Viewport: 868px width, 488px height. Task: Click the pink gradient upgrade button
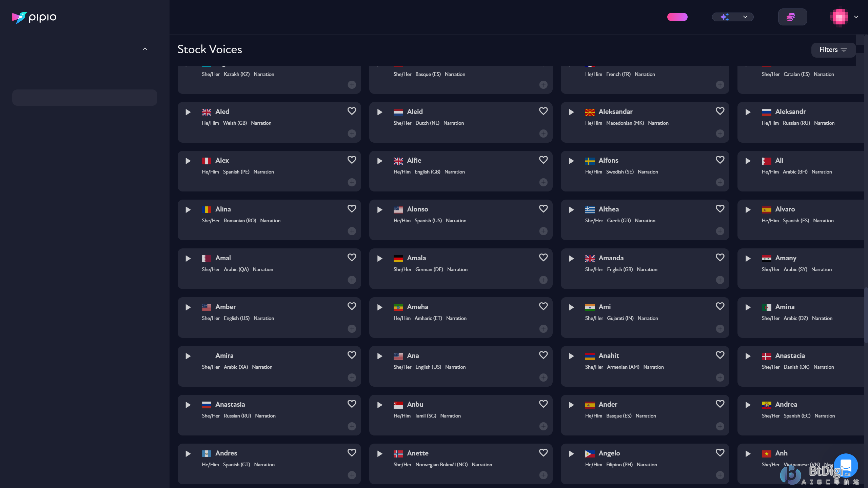click(677, 17)
